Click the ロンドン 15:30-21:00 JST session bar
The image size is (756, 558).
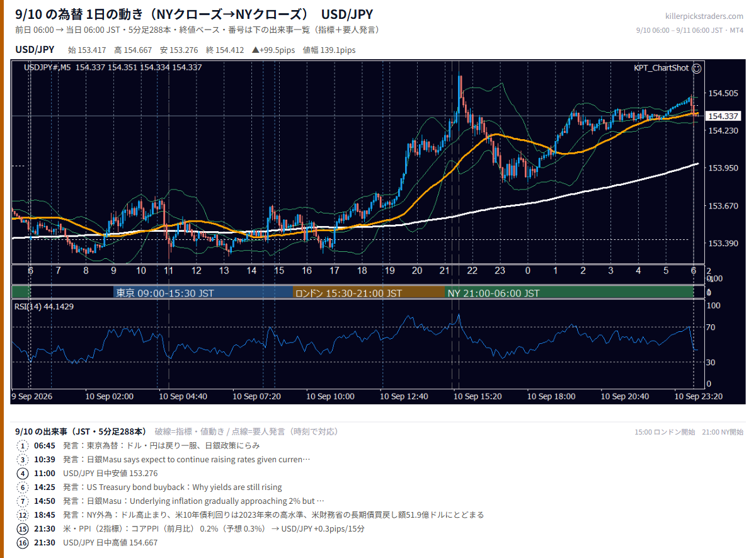pyautogui.click(x=369, y=293)
